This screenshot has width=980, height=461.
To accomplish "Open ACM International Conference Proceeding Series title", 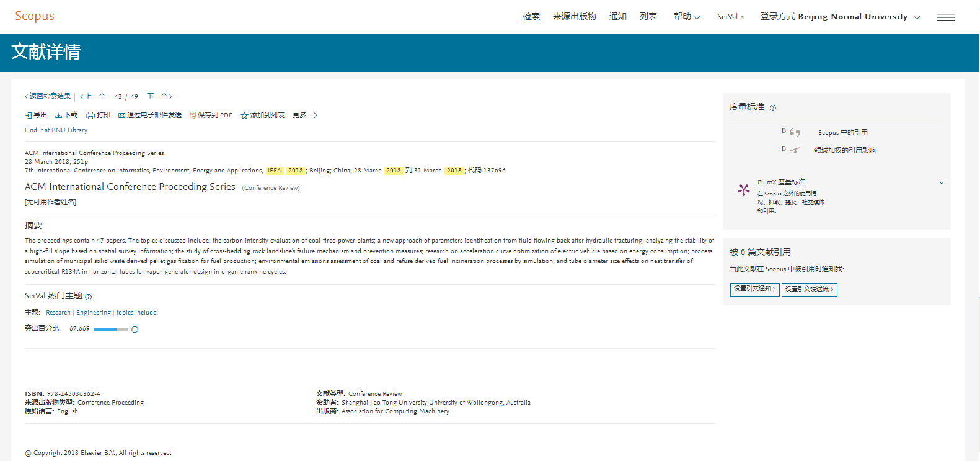I will point(130,187).
